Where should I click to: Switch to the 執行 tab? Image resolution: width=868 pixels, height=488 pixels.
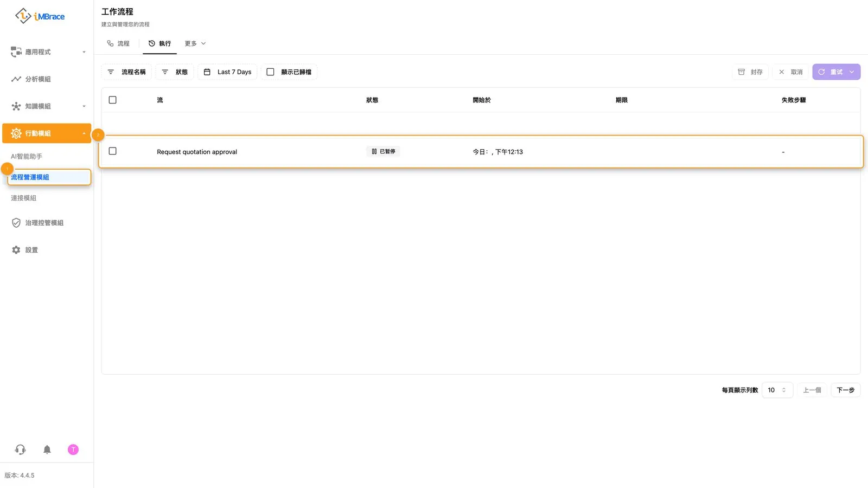point(160,43)
